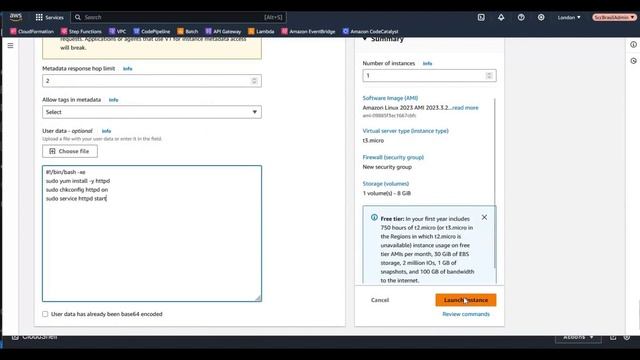
Task: Open Storage (volumes) link
Action: click(386, 184)
